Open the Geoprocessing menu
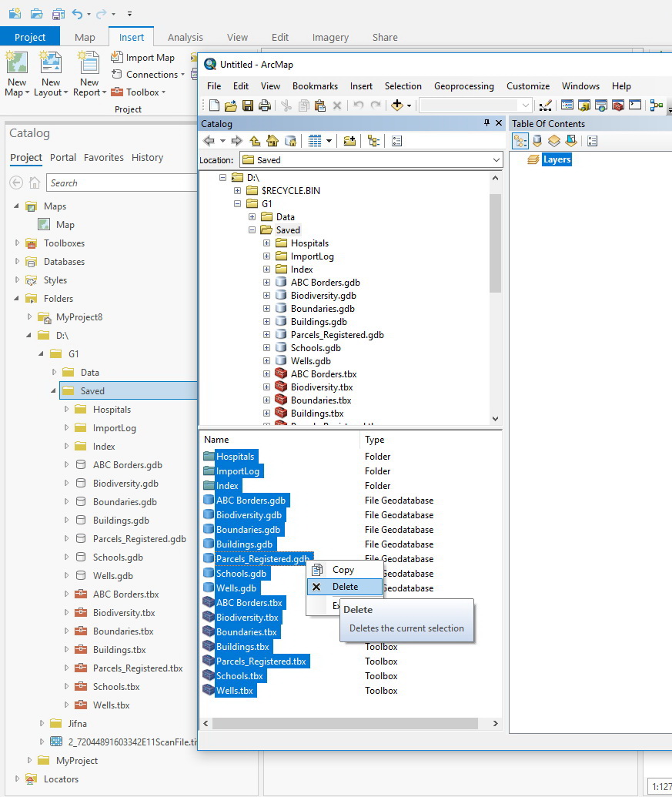Viewport: 672px width, 797px height. [463, 86]
